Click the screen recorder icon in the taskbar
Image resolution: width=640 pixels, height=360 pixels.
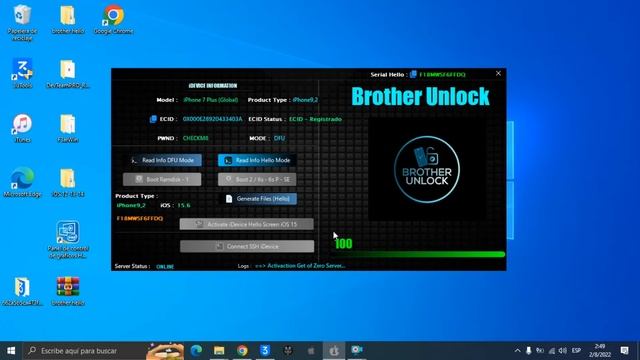pos(357,351)
